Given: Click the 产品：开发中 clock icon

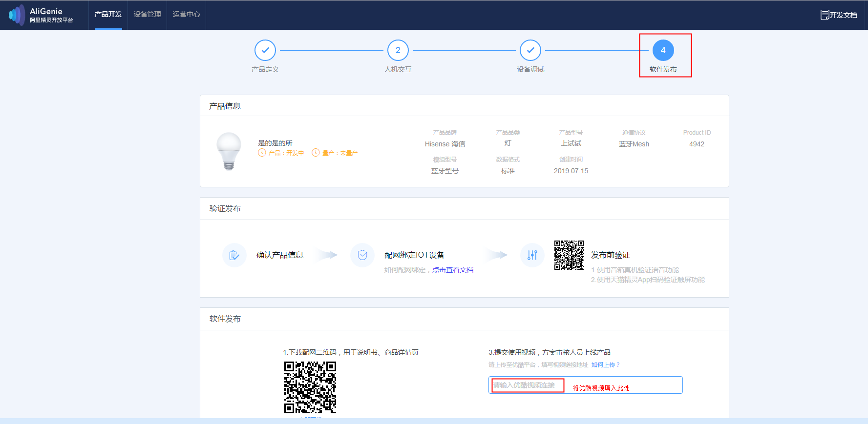Looking at the screenshot, I should point(262,153).
